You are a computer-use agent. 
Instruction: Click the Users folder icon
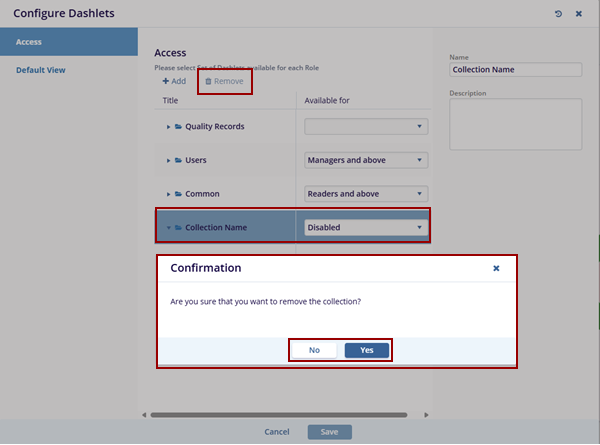coord(178,160)
